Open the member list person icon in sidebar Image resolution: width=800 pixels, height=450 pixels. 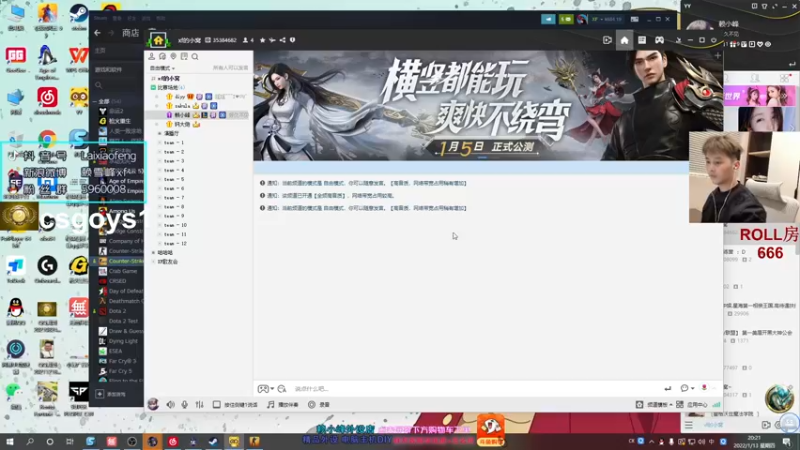point(152,57)
